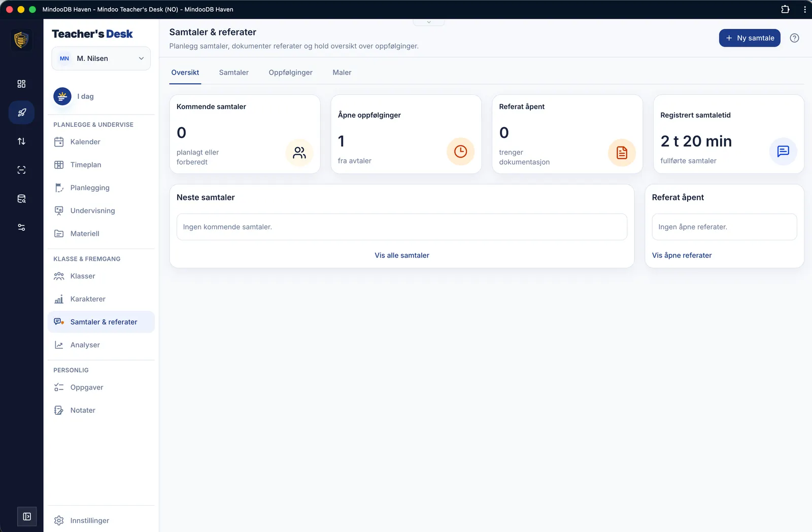Click the 2 t 20 min value
The height and width of the screenshot is (532, 812).
point(696,141)
